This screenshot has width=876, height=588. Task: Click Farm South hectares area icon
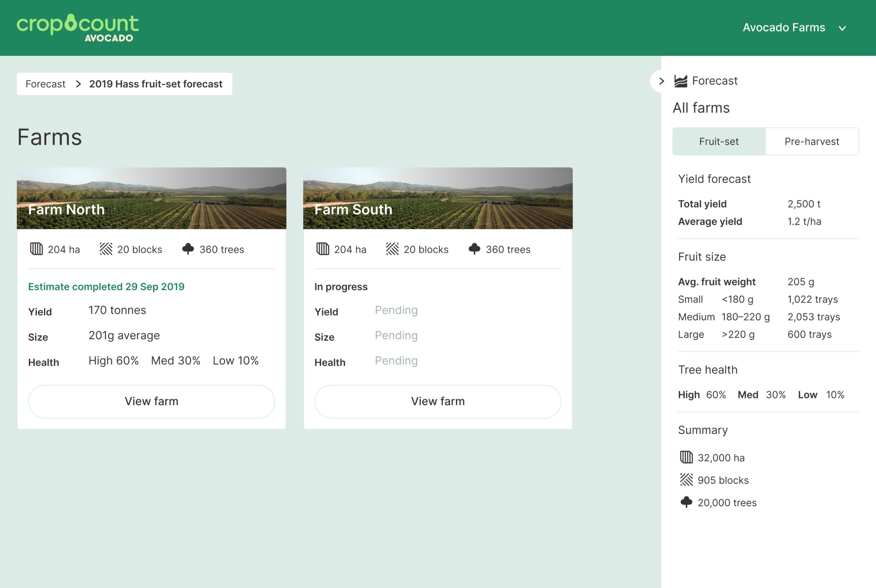coord(323,249)
